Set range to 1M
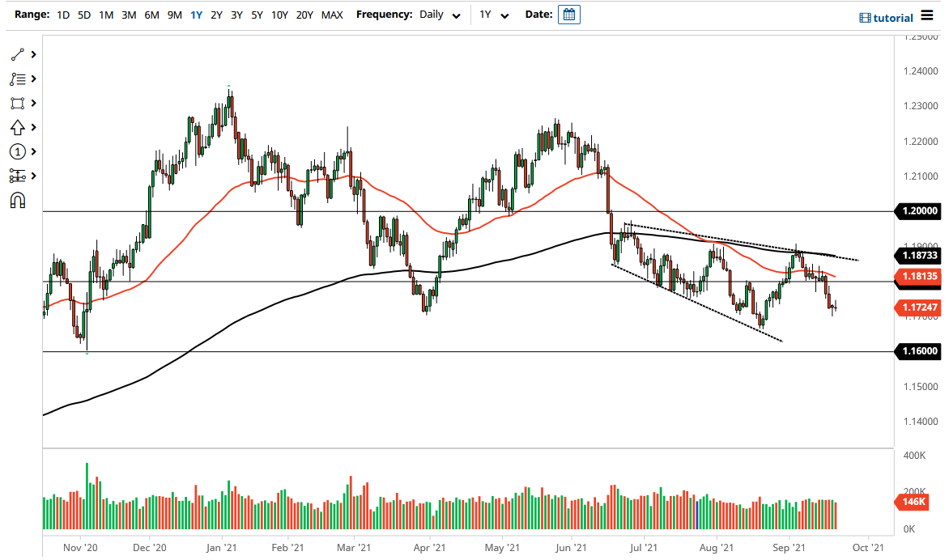The image size is (949, 560). [106, 15]
